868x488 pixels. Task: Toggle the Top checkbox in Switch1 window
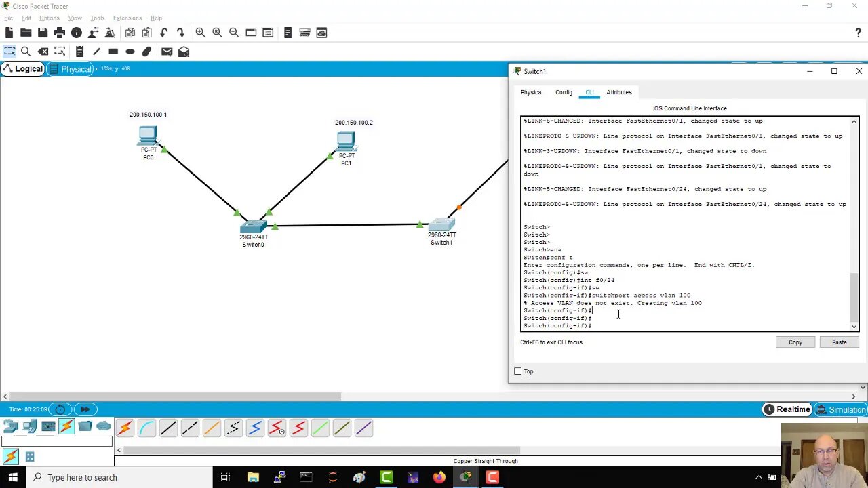(518, 371)
